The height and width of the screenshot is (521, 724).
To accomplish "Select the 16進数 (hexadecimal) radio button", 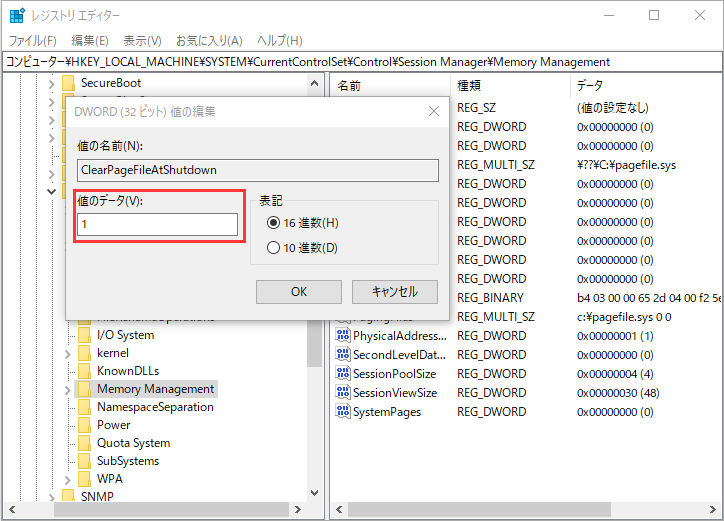I will point(273,222).
